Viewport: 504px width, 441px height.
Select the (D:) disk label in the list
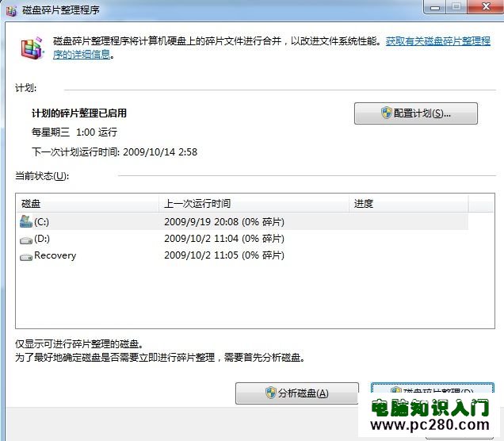coord(42,239)
